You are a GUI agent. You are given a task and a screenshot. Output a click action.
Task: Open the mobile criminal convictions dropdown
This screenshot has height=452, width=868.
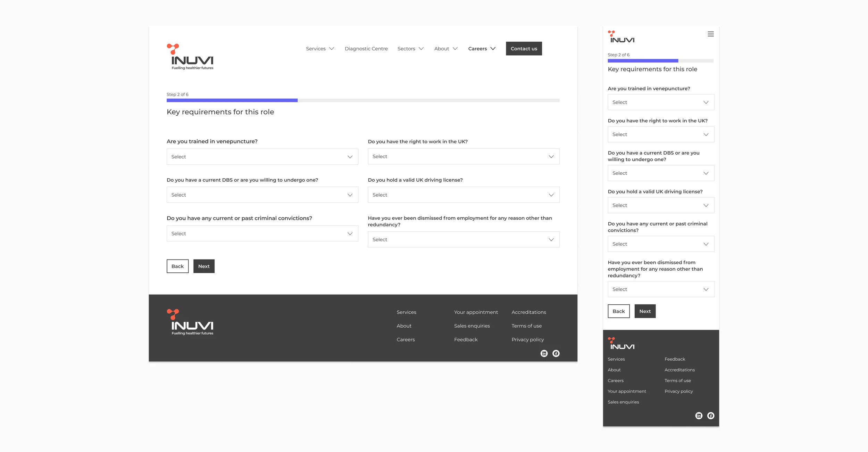661,244
